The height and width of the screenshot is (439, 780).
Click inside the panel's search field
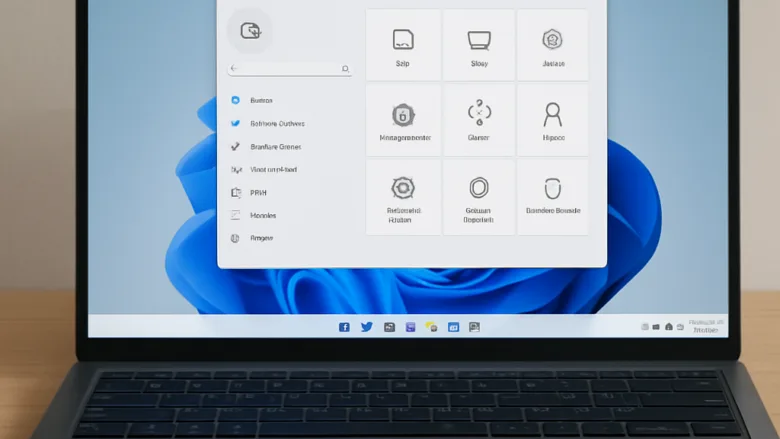click(x=290, y=69)
